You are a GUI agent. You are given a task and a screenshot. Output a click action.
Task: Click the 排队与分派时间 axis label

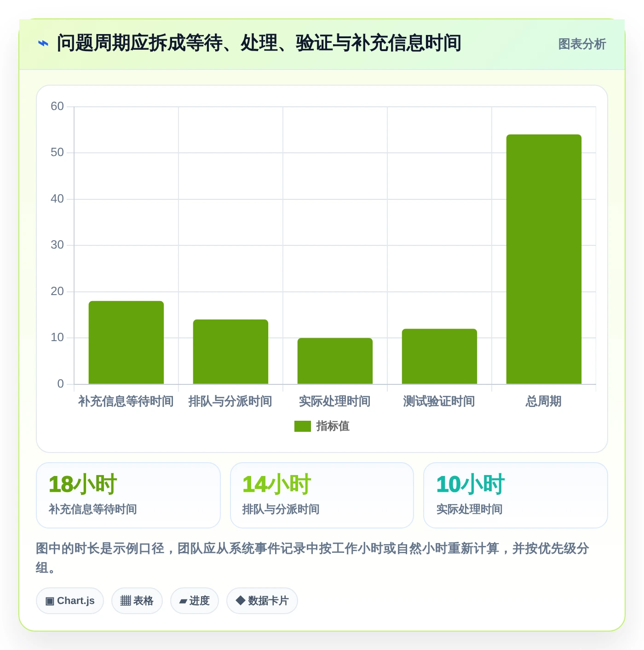click(x=230, y=401)
